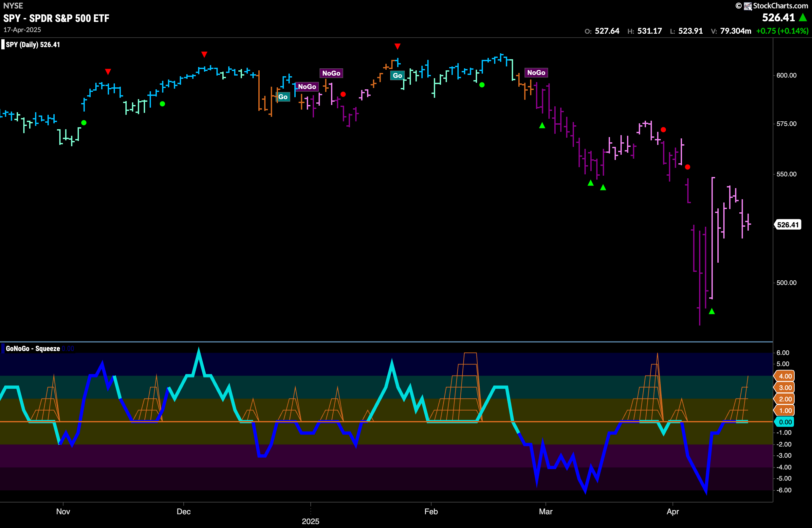Click the Apr label on time axis
The width and height of the screenshot is (812, 528).
point(673,511)
